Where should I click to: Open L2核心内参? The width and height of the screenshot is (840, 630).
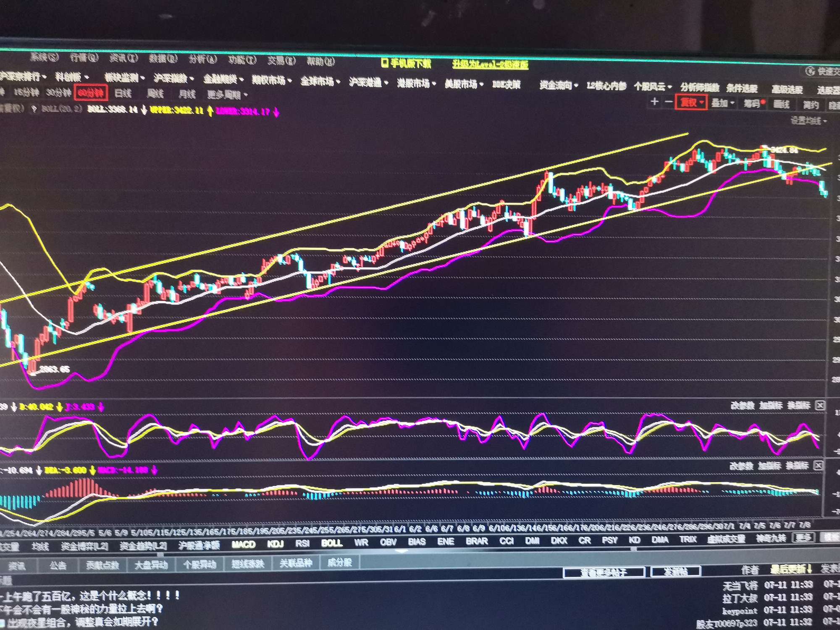pyautogui.click(x=606, y=86)
